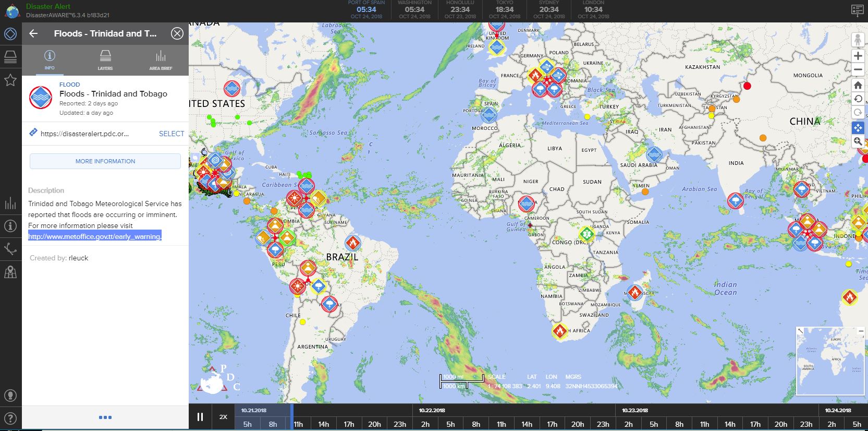Expand the overview minimap corner arrow

[x=801, y=331]
